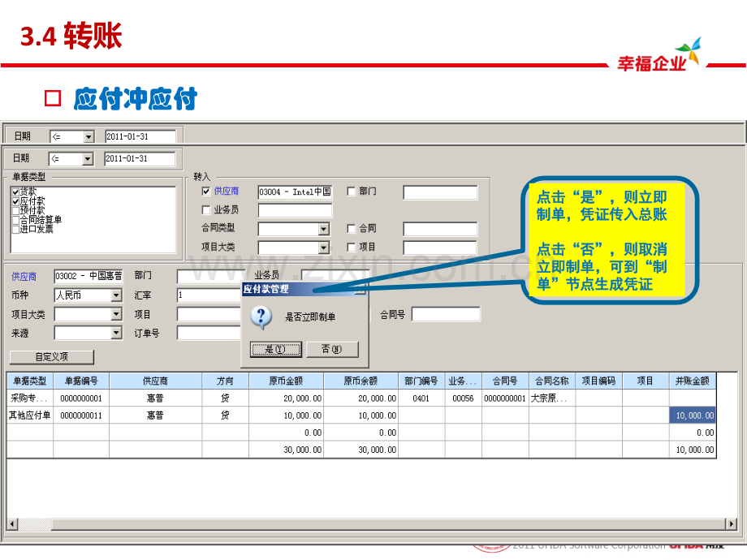This screenshot has height=560, width=747.
Task: Click the 转入 业务员 input field
Action: pos(295,210)
